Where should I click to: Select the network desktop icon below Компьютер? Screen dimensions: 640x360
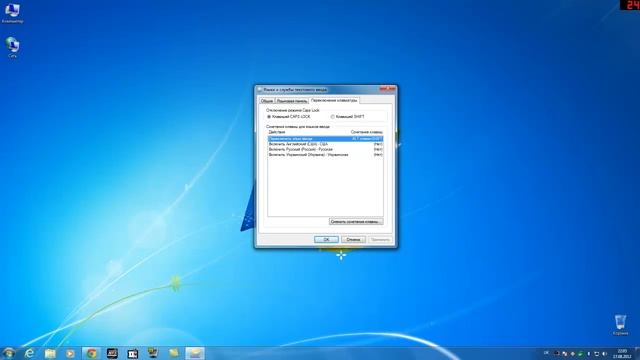[12, 47]
